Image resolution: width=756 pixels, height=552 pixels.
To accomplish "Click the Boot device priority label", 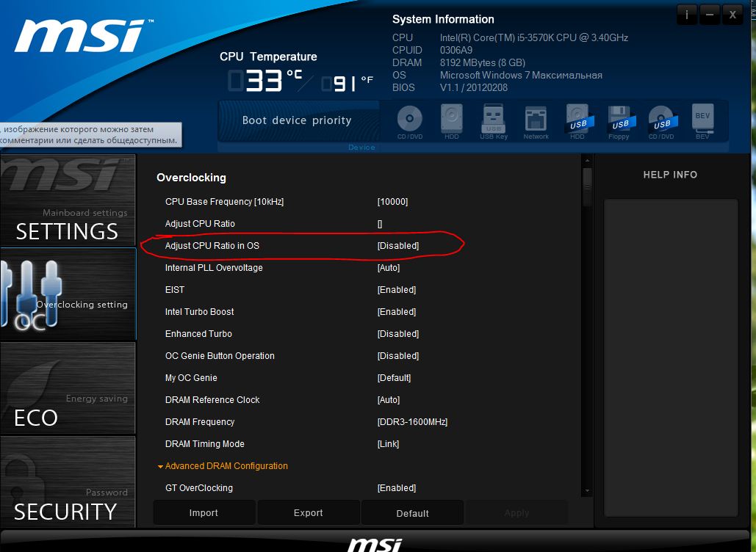I will pyautogui.click(x=297, y=120).
